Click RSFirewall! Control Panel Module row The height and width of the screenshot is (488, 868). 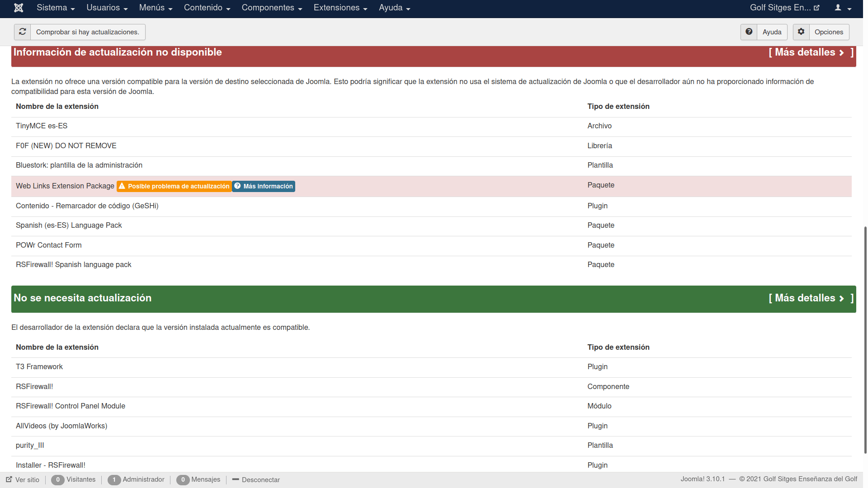[431, 406]
